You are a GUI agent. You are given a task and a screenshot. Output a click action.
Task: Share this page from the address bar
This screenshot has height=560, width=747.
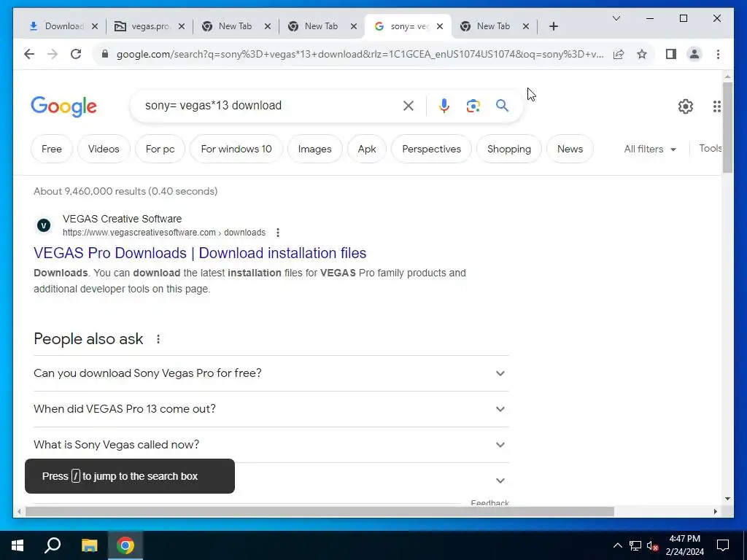pyautogui.click(x=619, y=54)
